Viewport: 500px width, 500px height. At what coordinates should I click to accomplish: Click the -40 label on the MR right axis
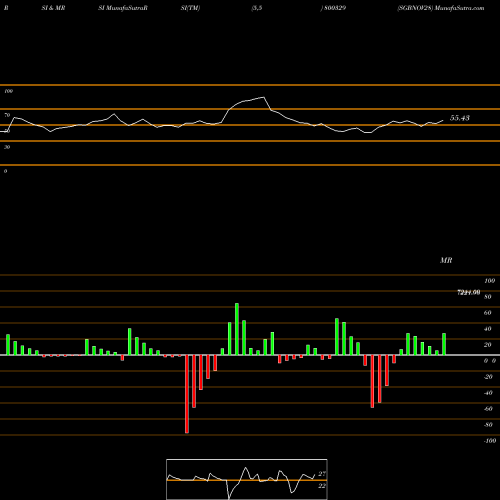tap(488, 393)
